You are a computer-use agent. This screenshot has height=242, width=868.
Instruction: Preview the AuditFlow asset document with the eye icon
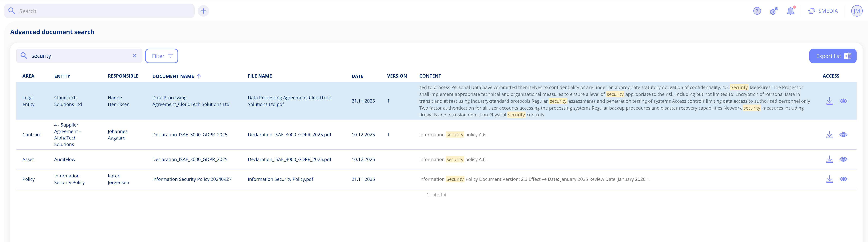tap(844, 159)
